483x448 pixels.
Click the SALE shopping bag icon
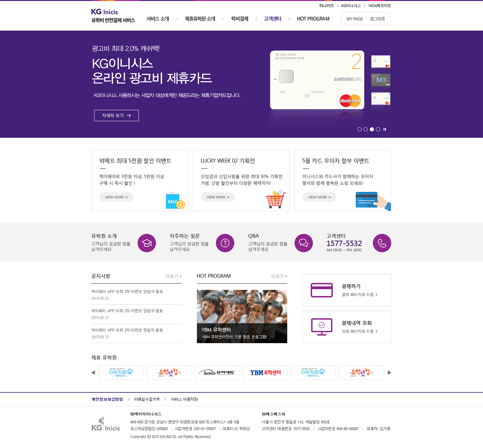(175, 200)
